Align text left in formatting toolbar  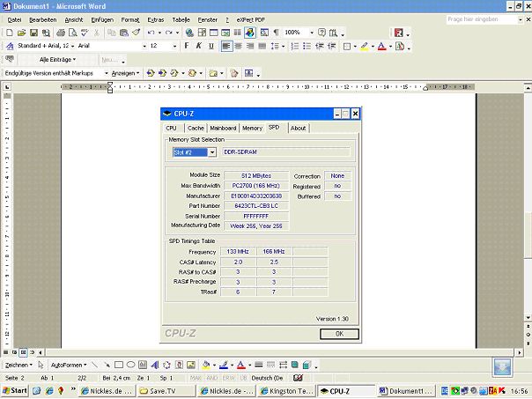pyautogui.click(x=226, y=46)
